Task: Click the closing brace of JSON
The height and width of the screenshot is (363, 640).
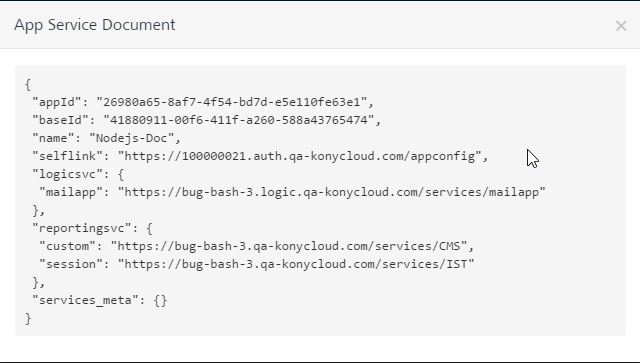Action: (28, 318)
